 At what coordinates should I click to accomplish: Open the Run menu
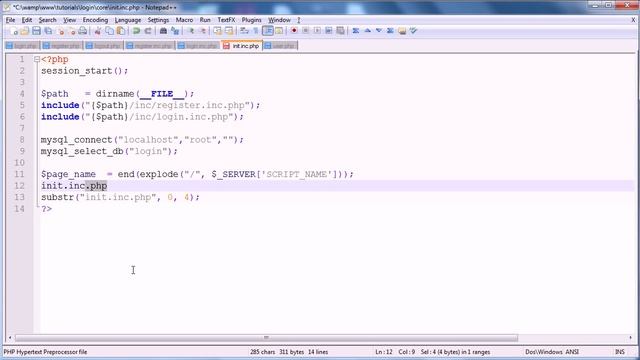[205, 20]
